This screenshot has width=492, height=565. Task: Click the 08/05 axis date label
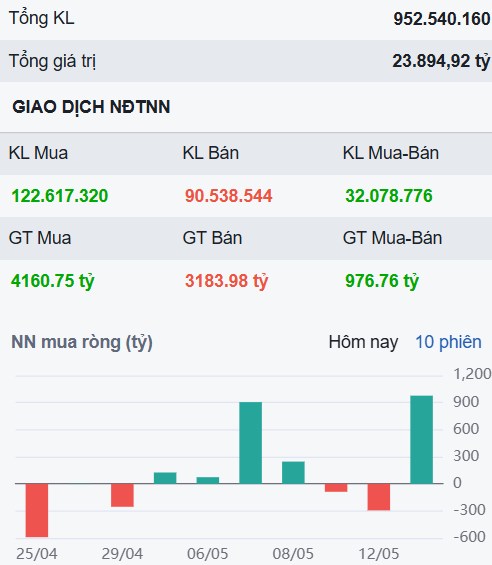tap(293, 554)
